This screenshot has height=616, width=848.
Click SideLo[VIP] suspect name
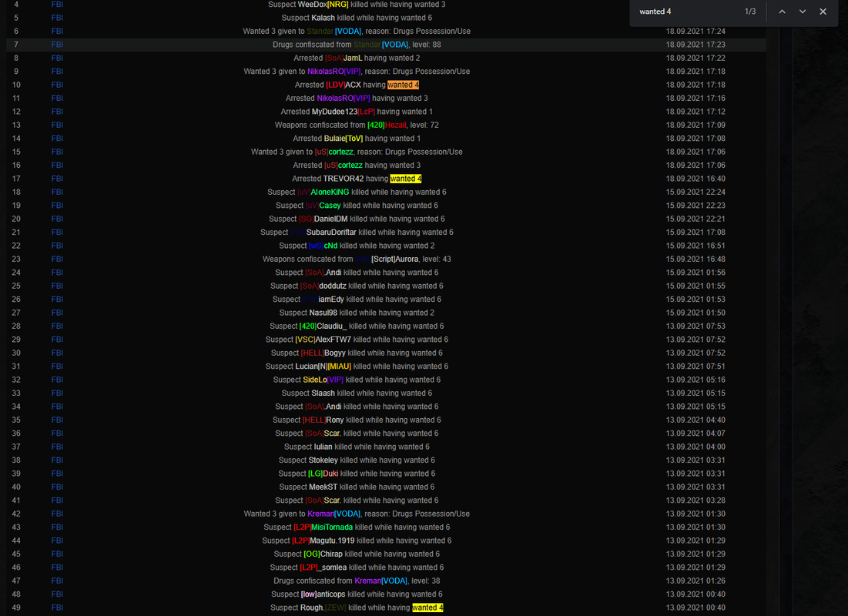323,380
